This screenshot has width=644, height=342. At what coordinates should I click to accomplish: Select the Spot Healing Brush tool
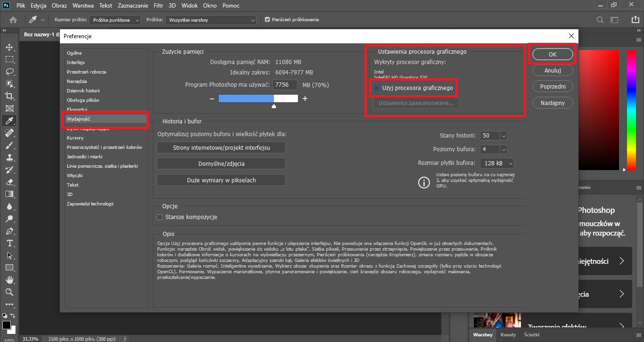coord(9,133)
